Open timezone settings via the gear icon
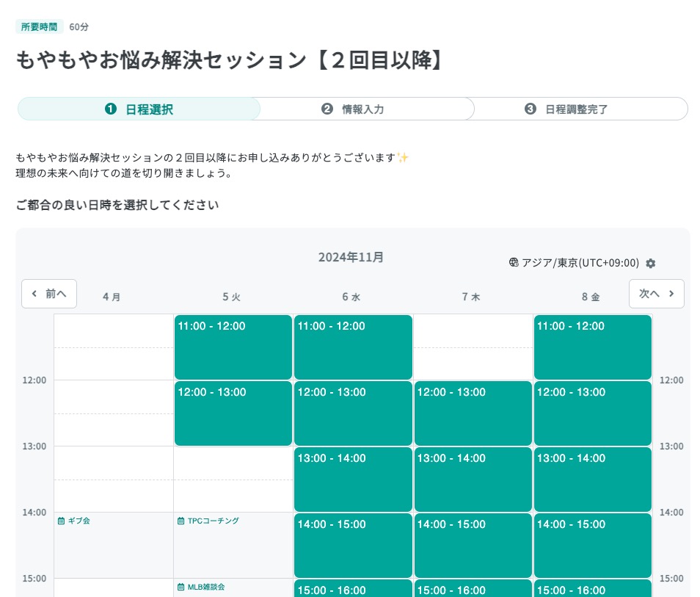700x597 pixels. coord(650,263)
